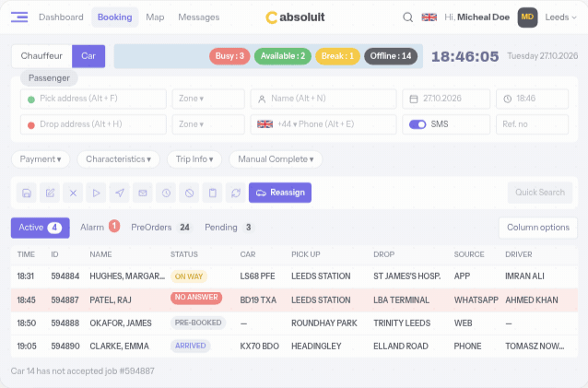Open search with the magnifier icon
The image size is (588, 388).
pyautogui.click(x=408, y=18)
